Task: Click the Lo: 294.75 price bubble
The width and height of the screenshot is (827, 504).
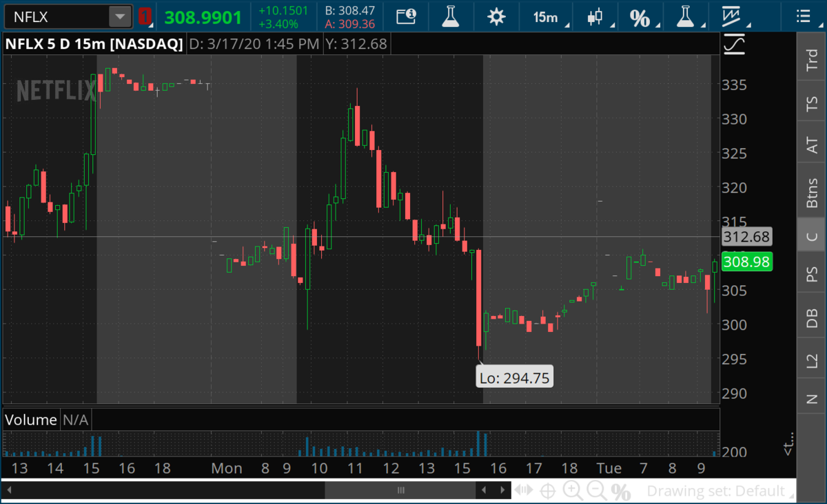Action: pos(515,377)
